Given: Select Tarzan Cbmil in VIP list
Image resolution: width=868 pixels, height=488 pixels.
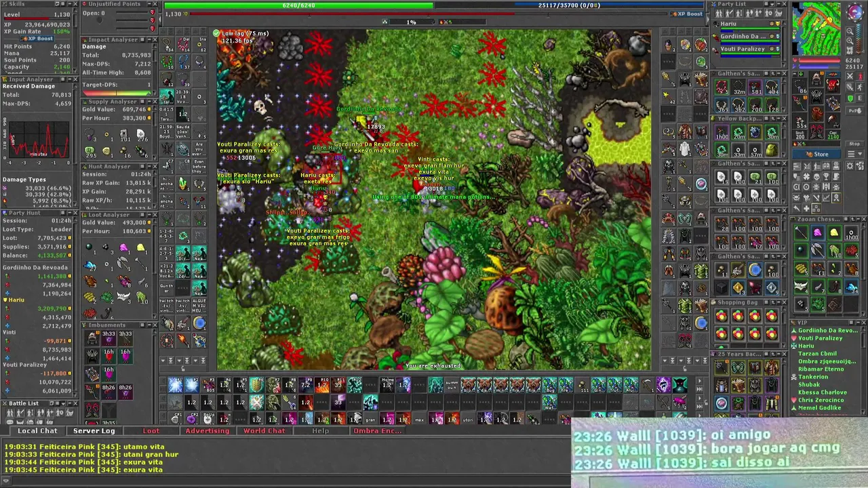Looking at the screenshot, I should click(818, 354).
